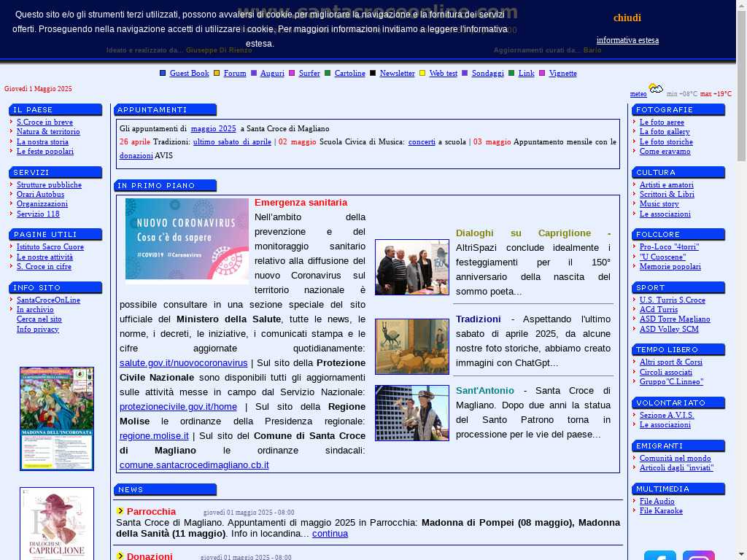Open Sondaggi in top navigation

click(x=487, y=73)
